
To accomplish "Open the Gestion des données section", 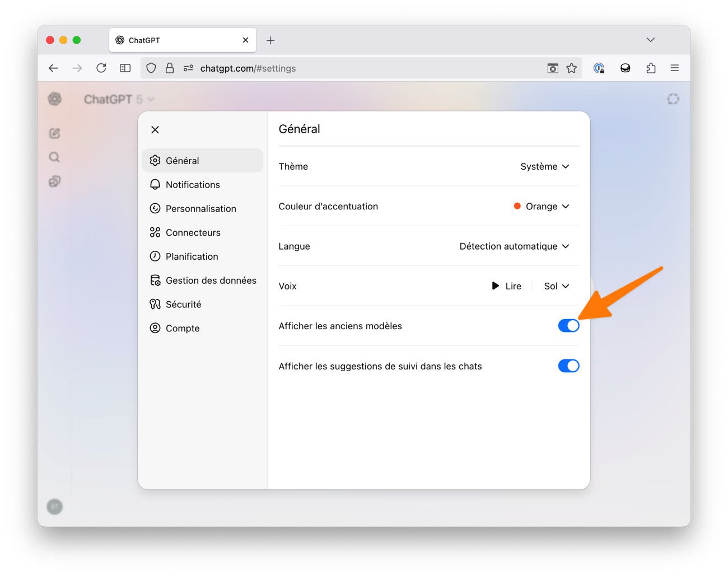I will click(x=202, y=280).
